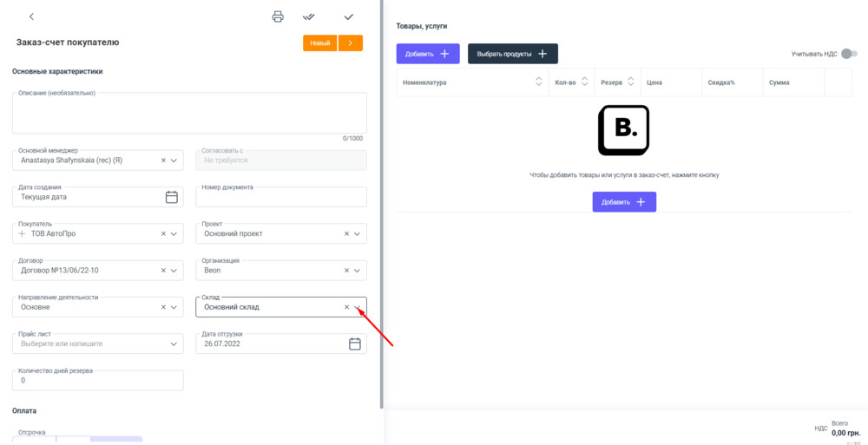Open calendar for Дата создания

[172, 197]
